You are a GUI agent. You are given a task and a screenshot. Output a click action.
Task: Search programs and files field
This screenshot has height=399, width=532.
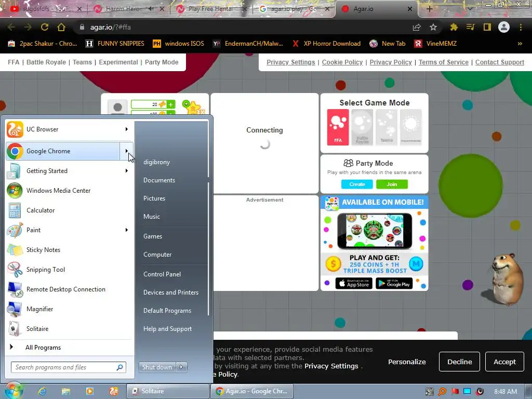tap(68, 367)
